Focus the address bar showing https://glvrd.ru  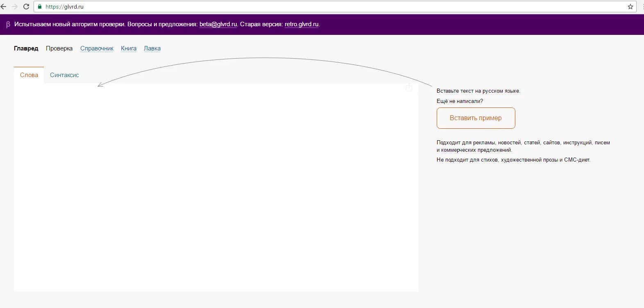[335, 7]
